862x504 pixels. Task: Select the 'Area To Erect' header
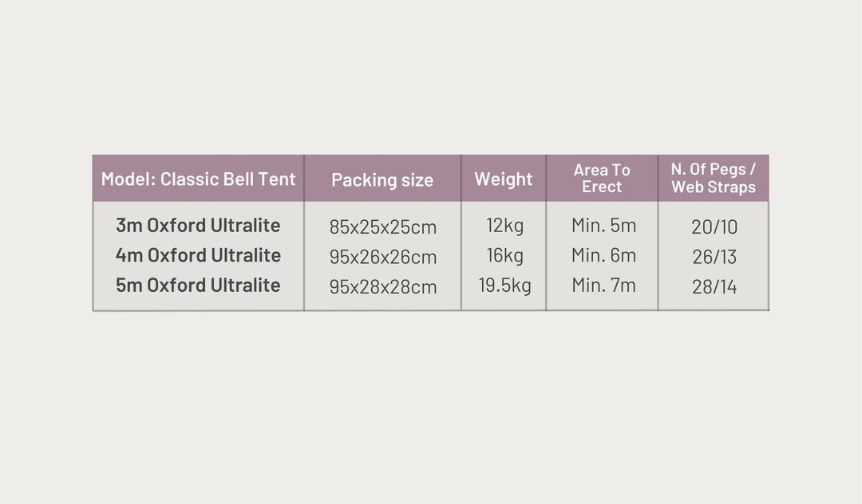(602, 178)
